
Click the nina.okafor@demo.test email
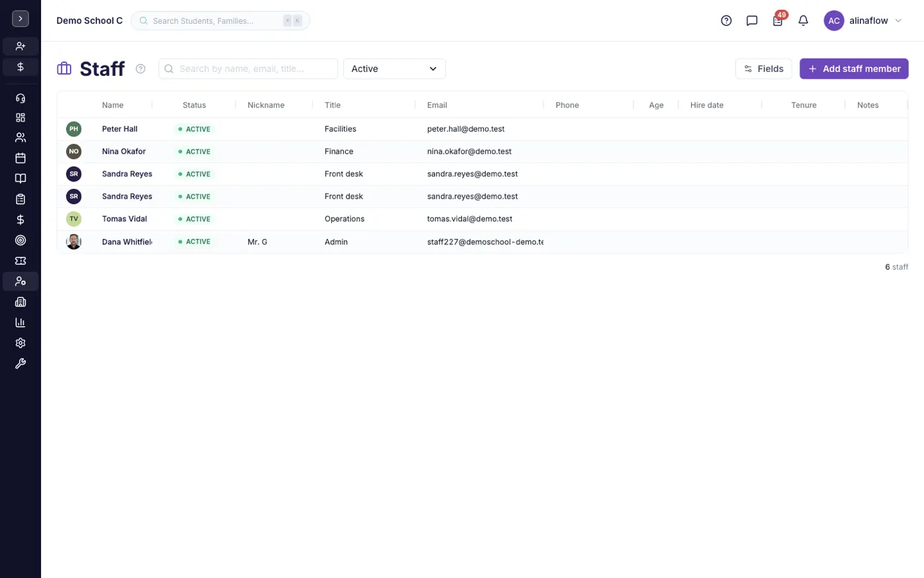[469, 151]
